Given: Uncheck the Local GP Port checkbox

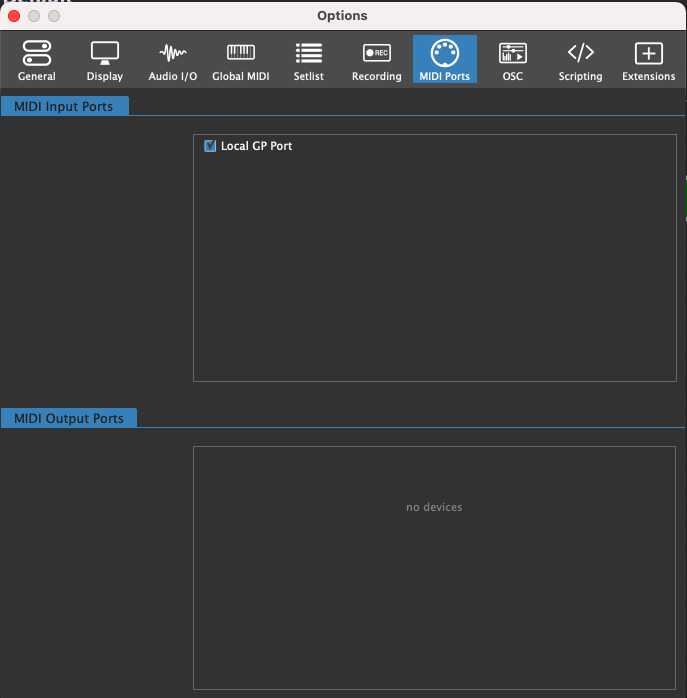Looking at the screenshot, I should 210,146.
